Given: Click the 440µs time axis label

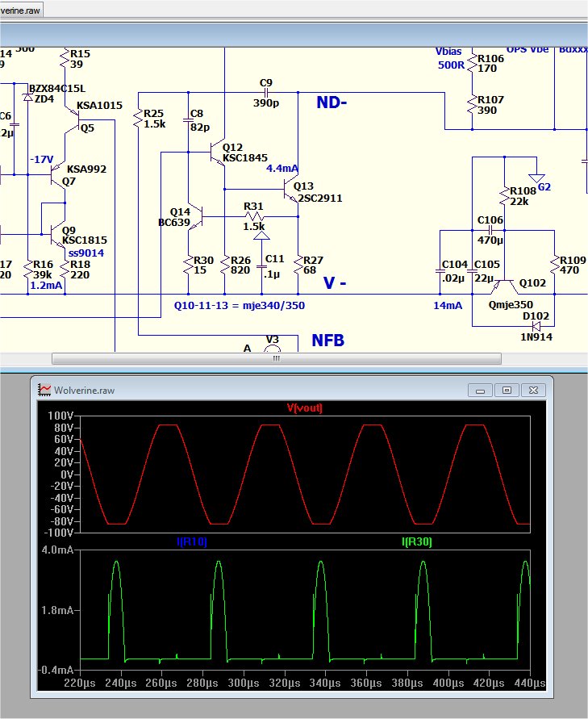Looking at the screenshot, I should coord(530,683).
